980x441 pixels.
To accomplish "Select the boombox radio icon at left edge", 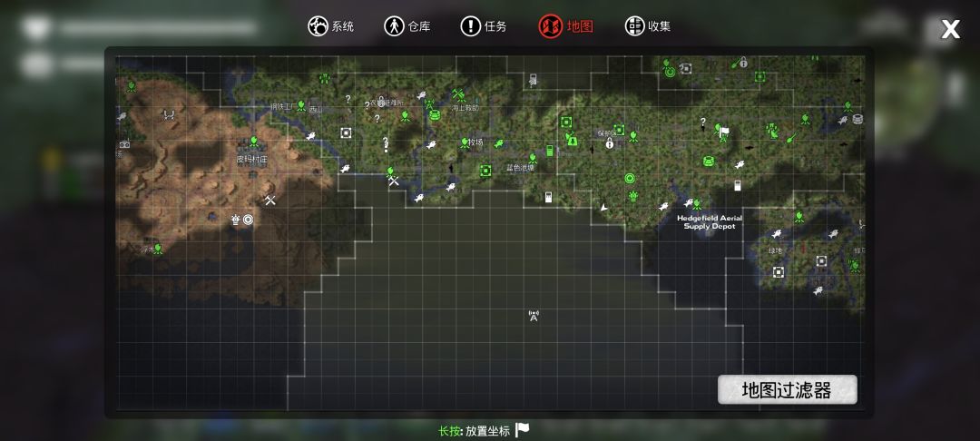I will 124,145.
